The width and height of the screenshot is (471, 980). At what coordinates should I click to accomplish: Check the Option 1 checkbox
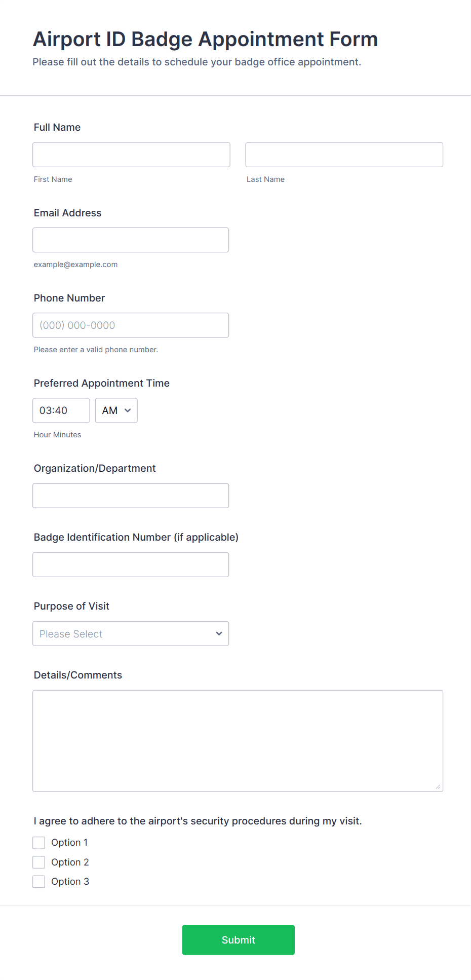[x=39, y=843]
